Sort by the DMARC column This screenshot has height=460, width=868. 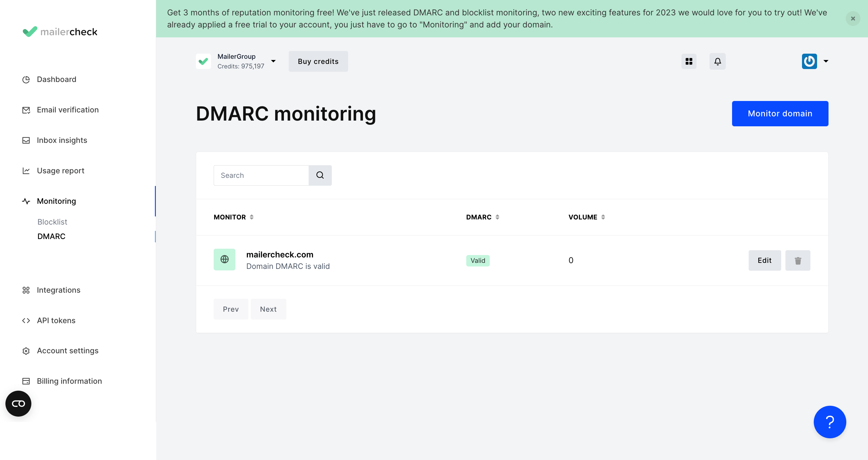pyautogui.click(x=483, y=217)
